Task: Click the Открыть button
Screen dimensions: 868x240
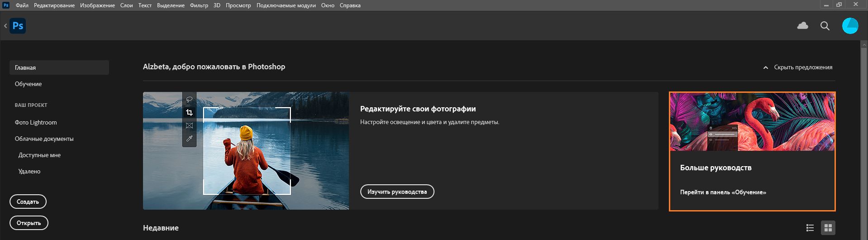Action: point(29,223)
